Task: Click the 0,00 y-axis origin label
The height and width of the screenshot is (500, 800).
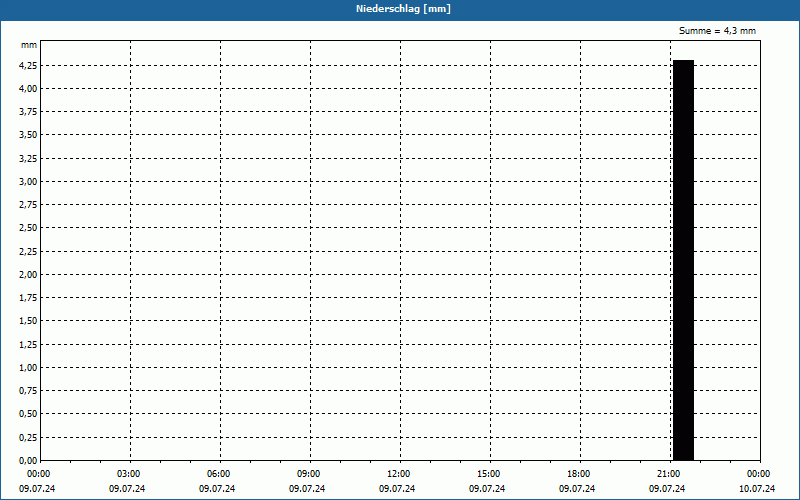Action: pos(28,460)
